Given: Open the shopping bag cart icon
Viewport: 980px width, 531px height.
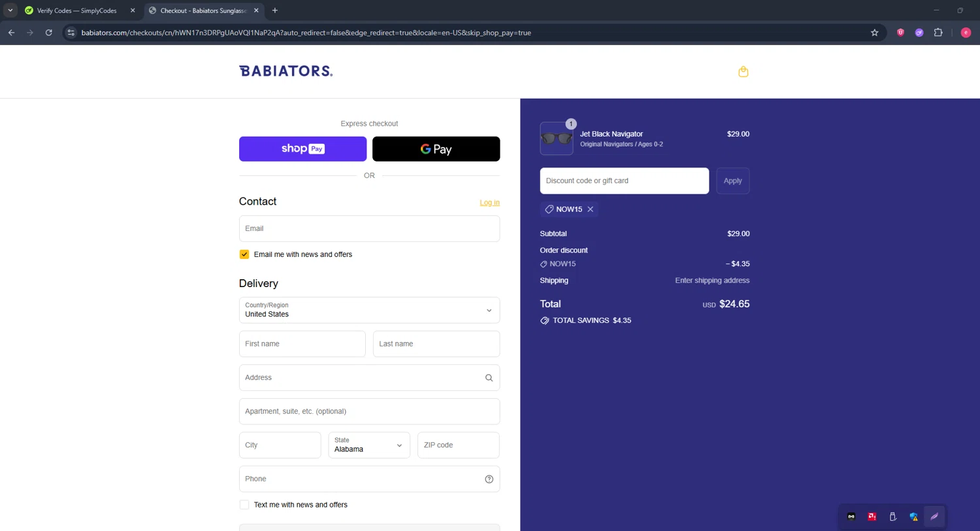Looking at the screenshot, I should tap(743, 72).
